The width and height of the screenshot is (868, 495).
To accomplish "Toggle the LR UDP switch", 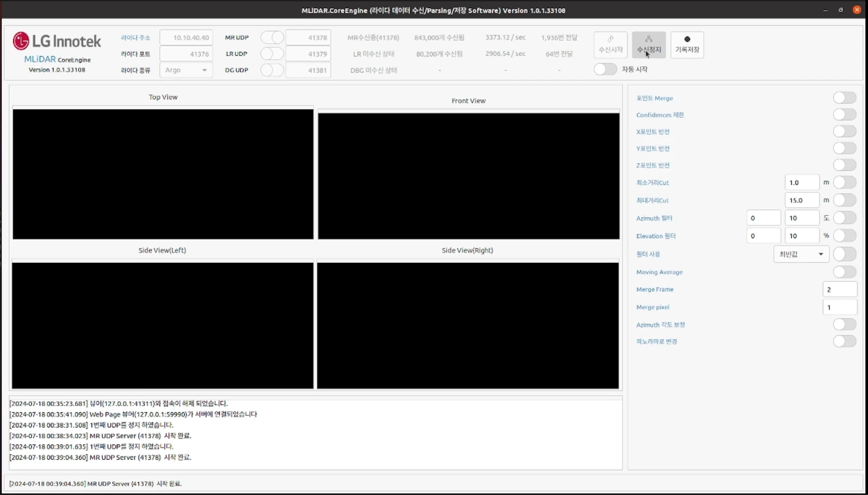I will tap(272, 54).
